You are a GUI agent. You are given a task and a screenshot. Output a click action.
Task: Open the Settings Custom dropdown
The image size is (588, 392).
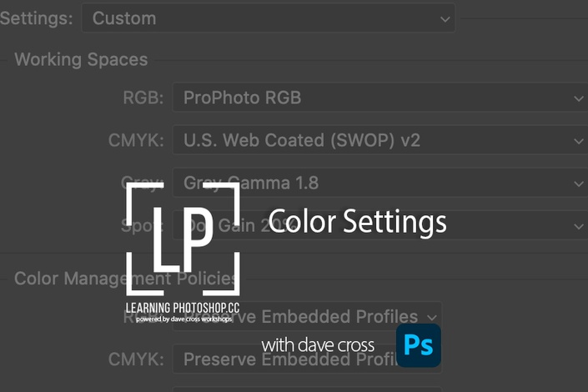[268, 18]
